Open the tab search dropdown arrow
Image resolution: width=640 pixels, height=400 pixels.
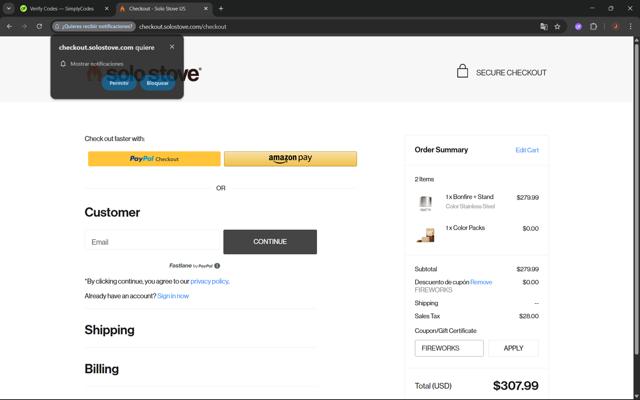pos(9,8)
